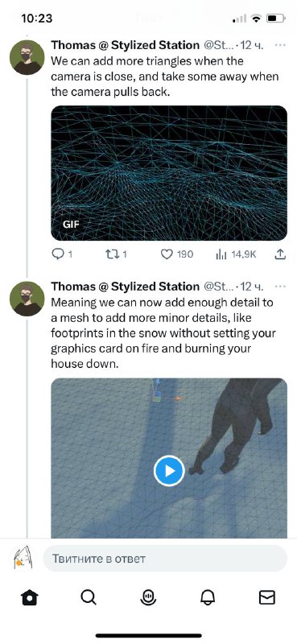Open second tweet's author name link
297x644 pixels.
pos(125,287)
